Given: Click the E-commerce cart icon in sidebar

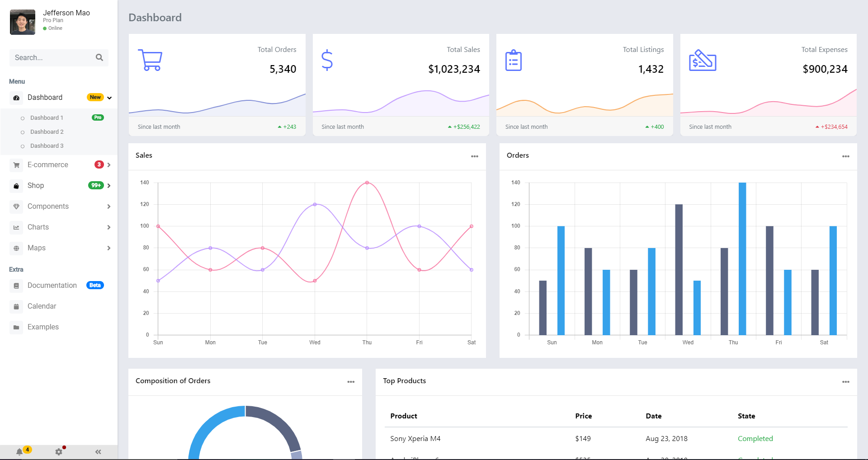Looking at the screenshot, I should click(x=16, y=165).
